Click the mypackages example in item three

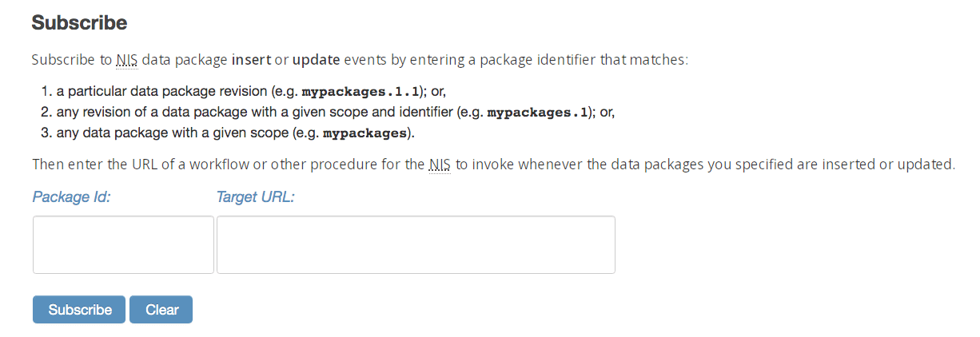click(x=365, y=133)
